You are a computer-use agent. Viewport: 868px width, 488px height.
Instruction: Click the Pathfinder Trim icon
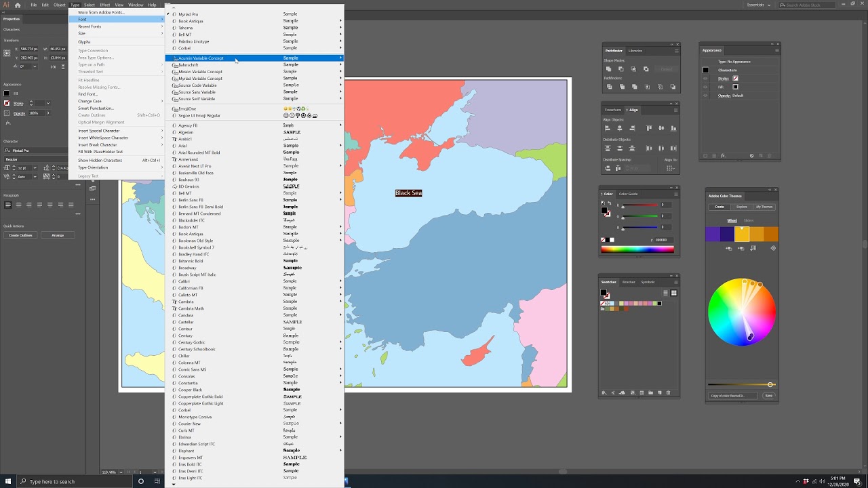(x=622, y=87)
